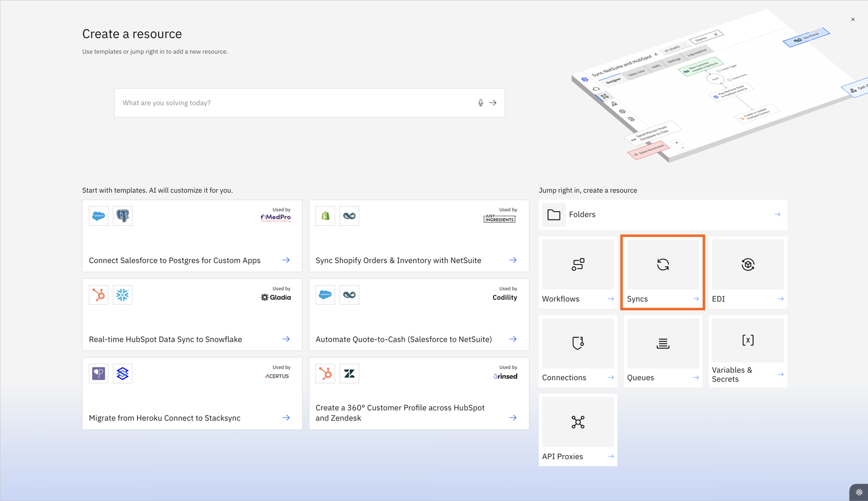Click the workflow designer preview illustration
The height and width of the screenshot is (501, 868).
704,91
